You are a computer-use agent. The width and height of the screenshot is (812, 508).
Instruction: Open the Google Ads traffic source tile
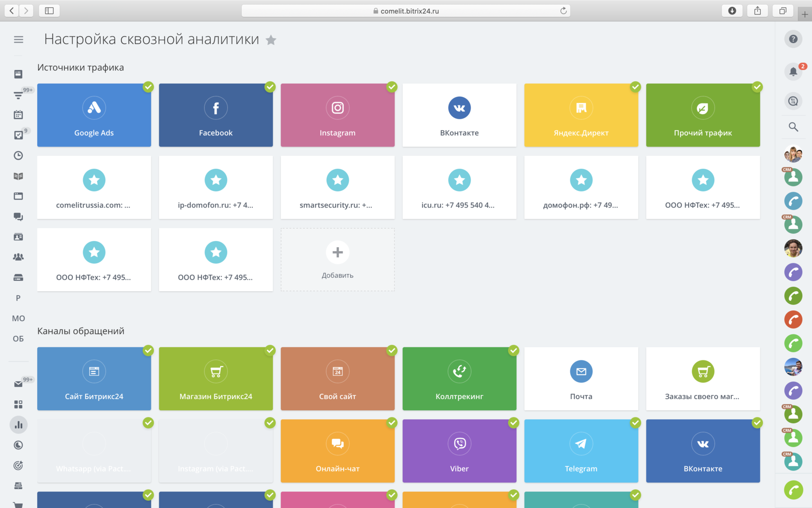[94, 115]
